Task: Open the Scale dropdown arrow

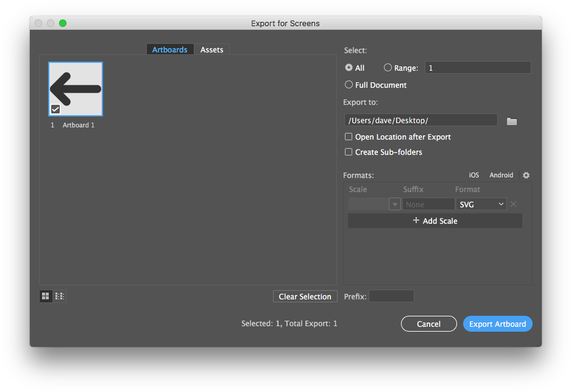Action: point(395,204)
